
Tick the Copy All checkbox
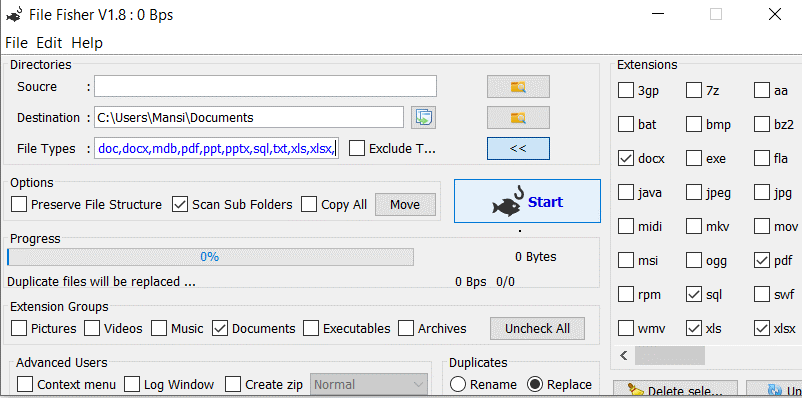tap(309, 205)
